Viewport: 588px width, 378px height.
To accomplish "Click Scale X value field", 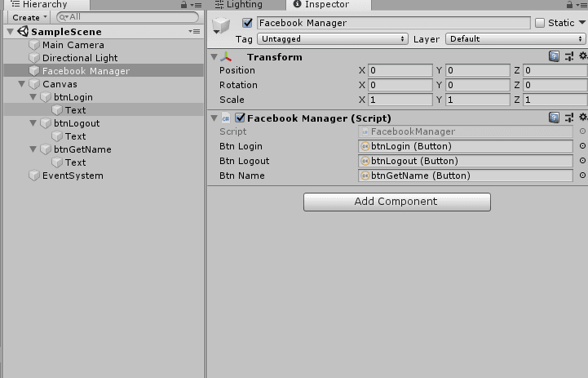I will tap(400, 100).
